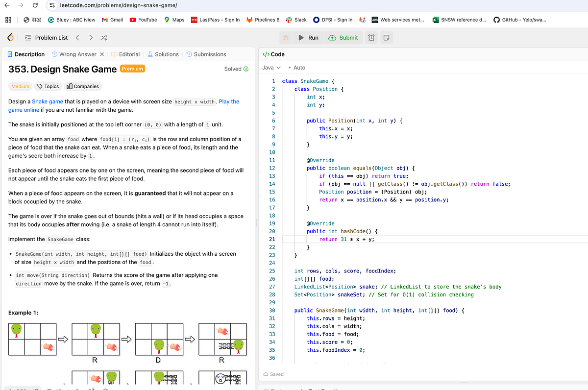This screenshot has height=390, width=588.
Task: Click the LeetCode logo
Action: (10, 37)
